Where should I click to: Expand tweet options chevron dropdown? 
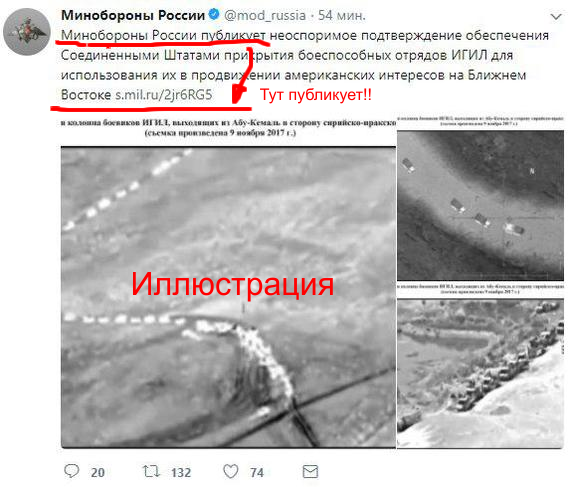click(556, 17)
